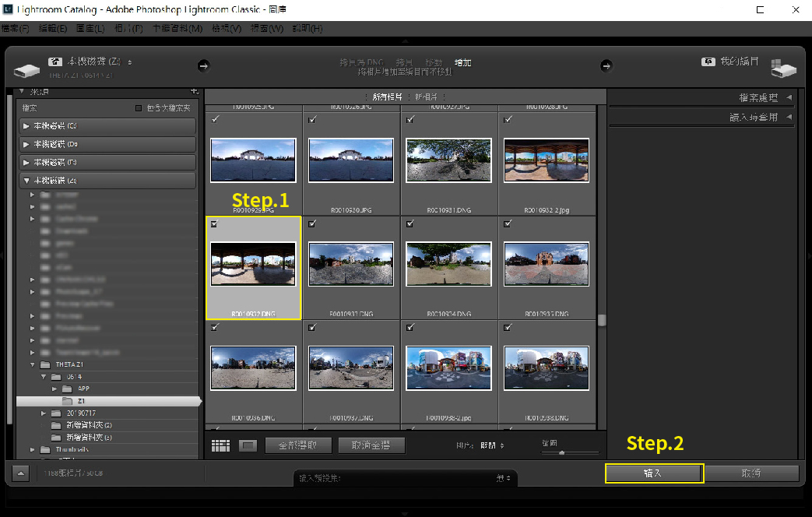This screenshot has width=812, height=517.
Task: Expand local disk (C:) in source list
Action: [x=27, y=126]
